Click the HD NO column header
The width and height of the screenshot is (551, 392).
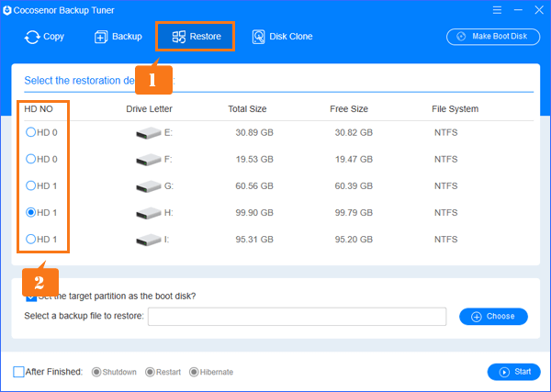(x=39, y=109)
